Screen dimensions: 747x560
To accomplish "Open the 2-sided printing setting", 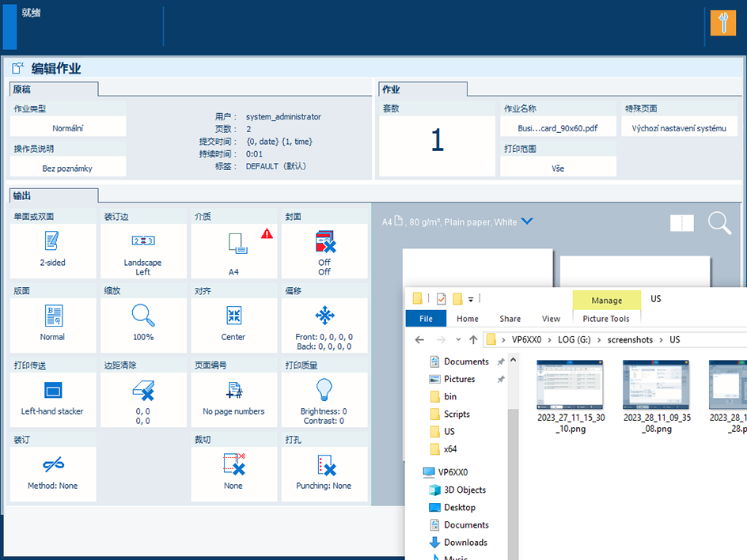I will coord(53,250).
